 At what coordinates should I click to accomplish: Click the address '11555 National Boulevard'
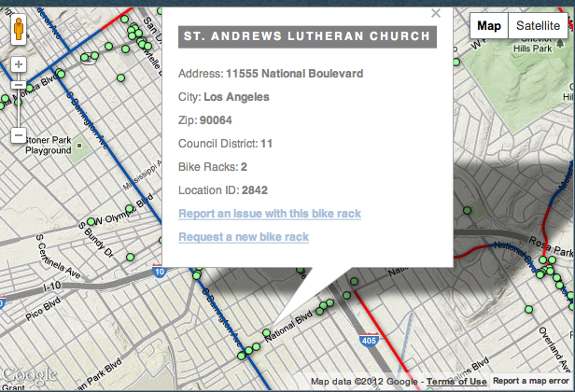click(x=294, y=73)
